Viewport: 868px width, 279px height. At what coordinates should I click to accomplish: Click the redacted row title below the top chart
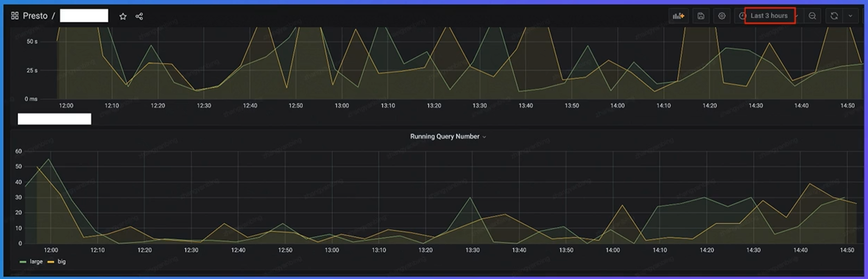click(x=54, y=119)
